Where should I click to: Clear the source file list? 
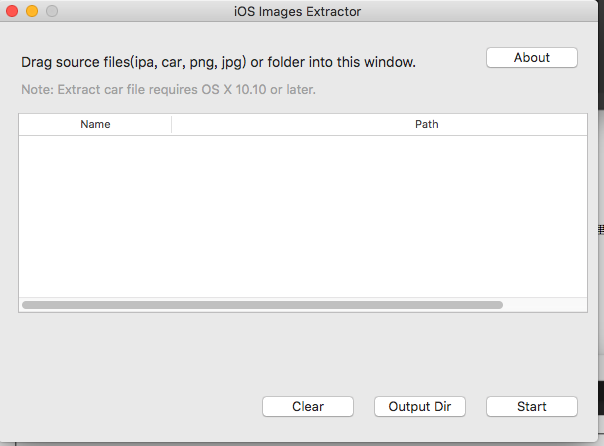[308, 406]
